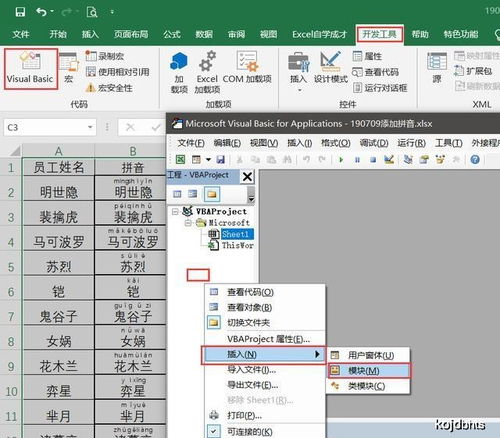Open VBA 工具(T) menu

tap(449, 143)
